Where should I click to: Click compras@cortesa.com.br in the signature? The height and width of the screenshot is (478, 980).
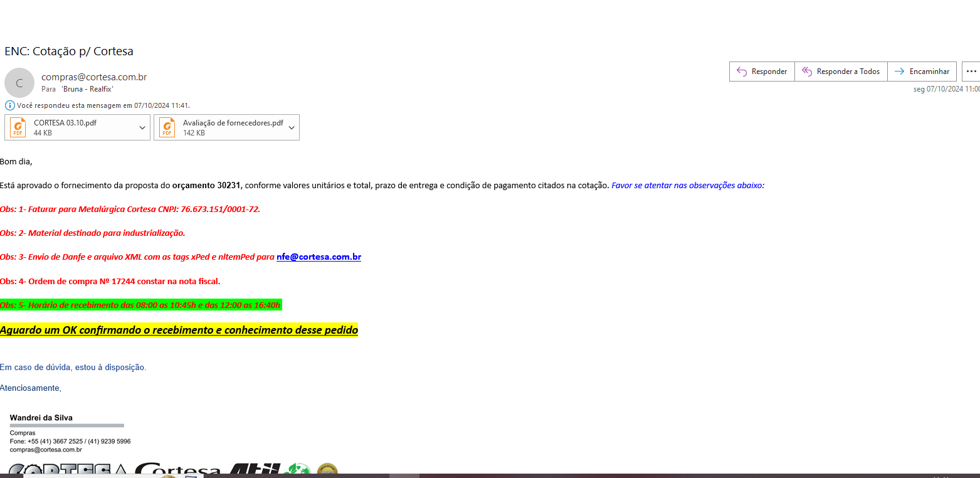point(46,450)
